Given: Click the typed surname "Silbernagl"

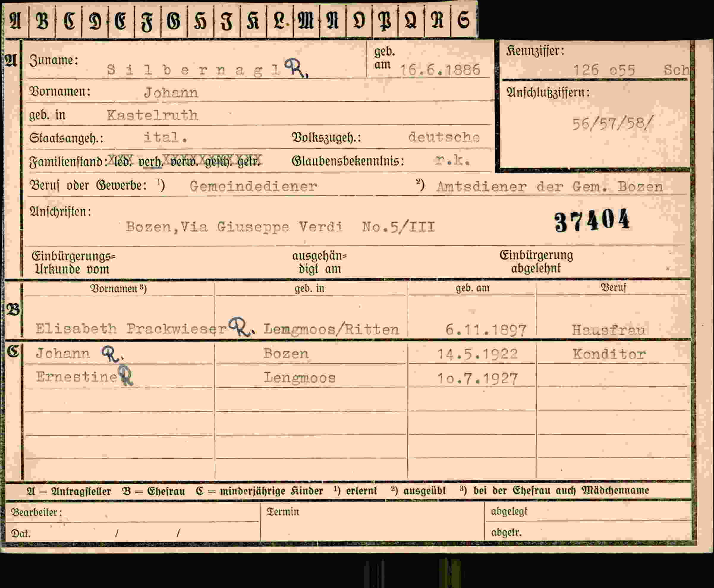Looking at the screenshot, I should 194,70.
